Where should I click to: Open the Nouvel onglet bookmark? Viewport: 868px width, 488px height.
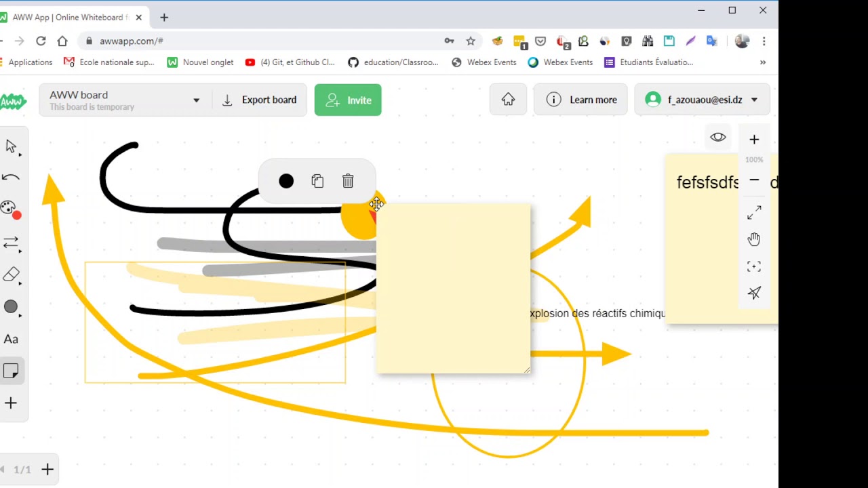tap(200, 62)
